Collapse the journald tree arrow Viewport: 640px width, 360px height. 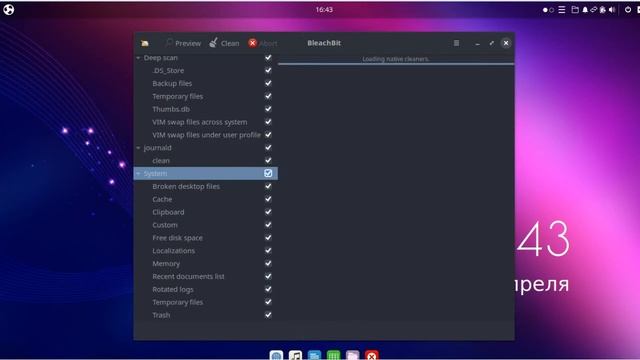(x=138, y=148)
